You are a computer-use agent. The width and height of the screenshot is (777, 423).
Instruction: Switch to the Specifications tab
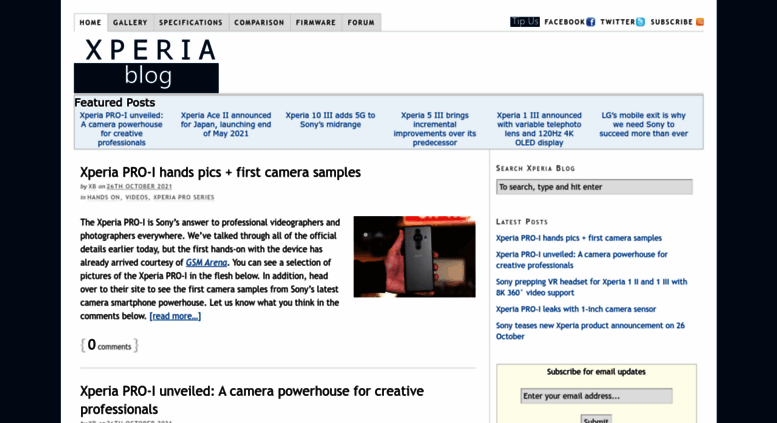pos(191,22)
